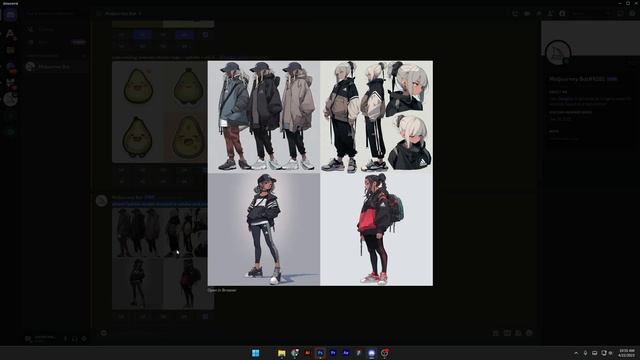This screenshot has height=360, width=640.
Task: Click the reroll icon above the pear images
Action: [205, 35]
